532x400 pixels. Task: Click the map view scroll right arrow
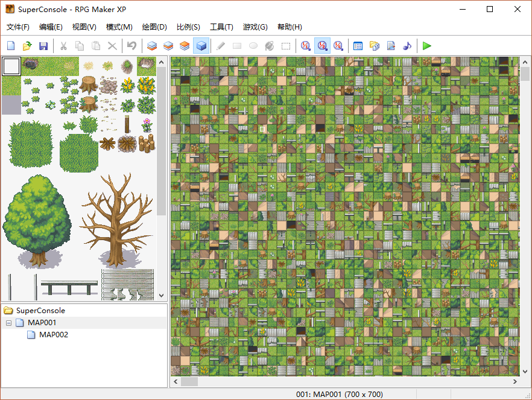[515, 382]
